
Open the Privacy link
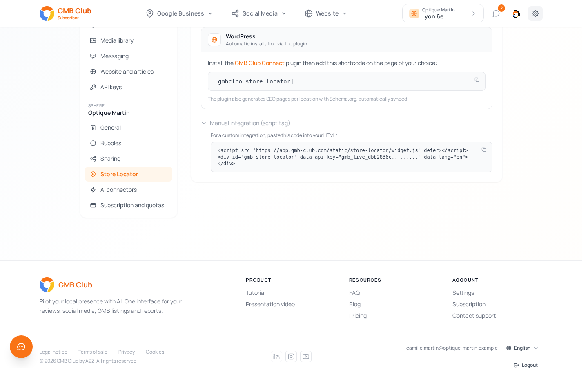[127, 352]
